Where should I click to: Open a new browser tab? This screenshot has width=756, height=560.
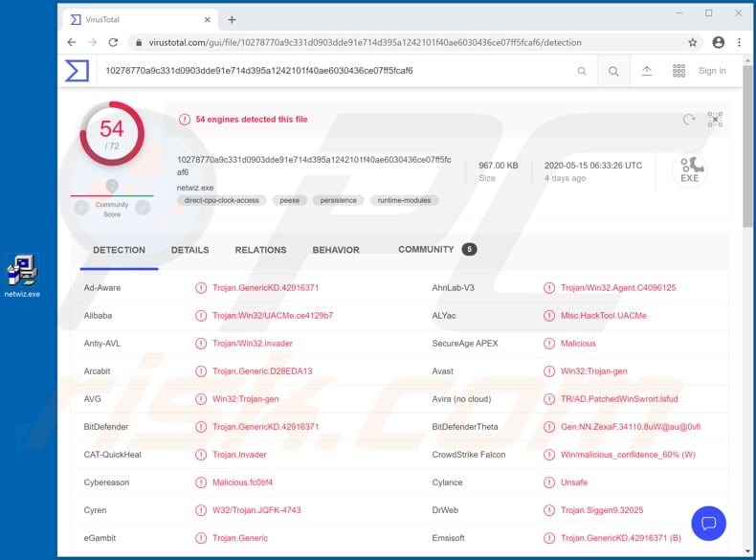[232, 20]
